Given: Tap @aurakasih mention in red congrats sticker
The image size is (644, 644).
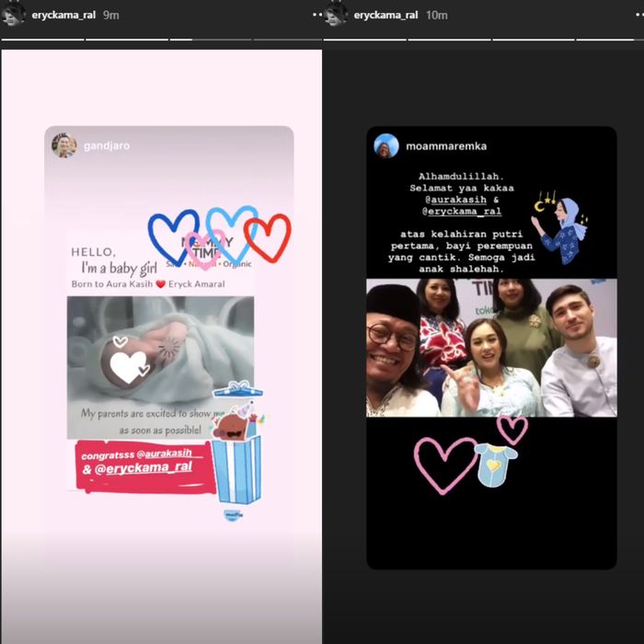Looking at the screenshot, I should click(170, 454).
